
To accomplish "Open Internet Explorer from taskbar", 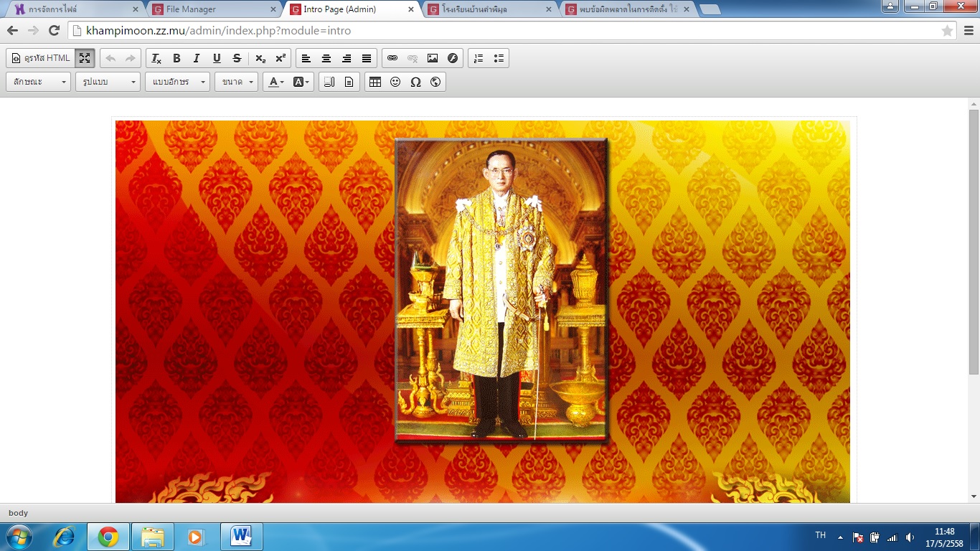I will 65,537.
